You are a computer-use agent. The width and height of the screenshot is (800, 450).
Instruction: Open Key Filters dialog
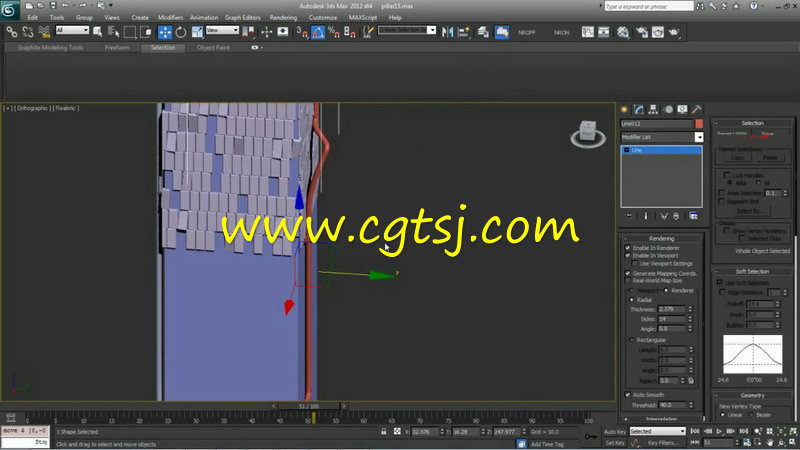click(663, 443)
